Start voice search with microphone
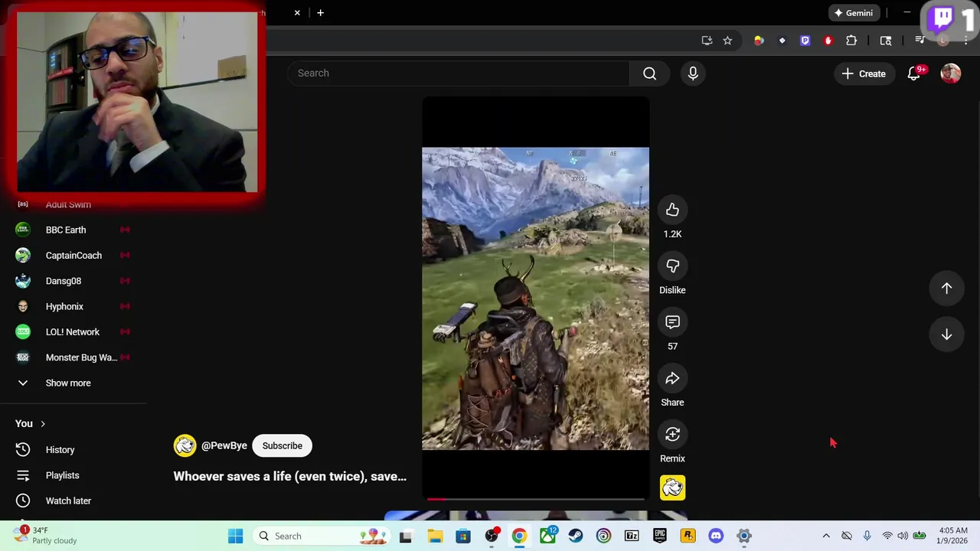The height and width of the screenshot is (551, 980). (x=693, y=73)
